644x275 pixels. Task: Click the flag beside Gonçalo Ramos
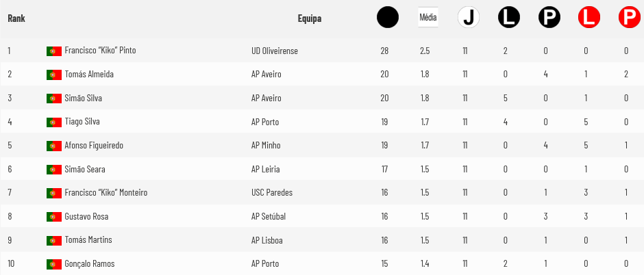click(54, 264)
